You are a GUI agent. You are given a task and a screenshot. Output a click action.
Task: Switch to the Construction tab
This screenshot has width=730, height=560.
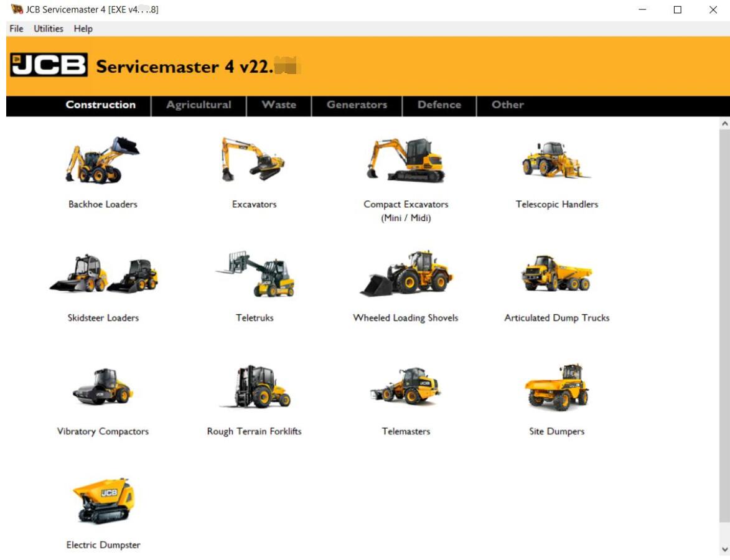click(x=101, y=105)
